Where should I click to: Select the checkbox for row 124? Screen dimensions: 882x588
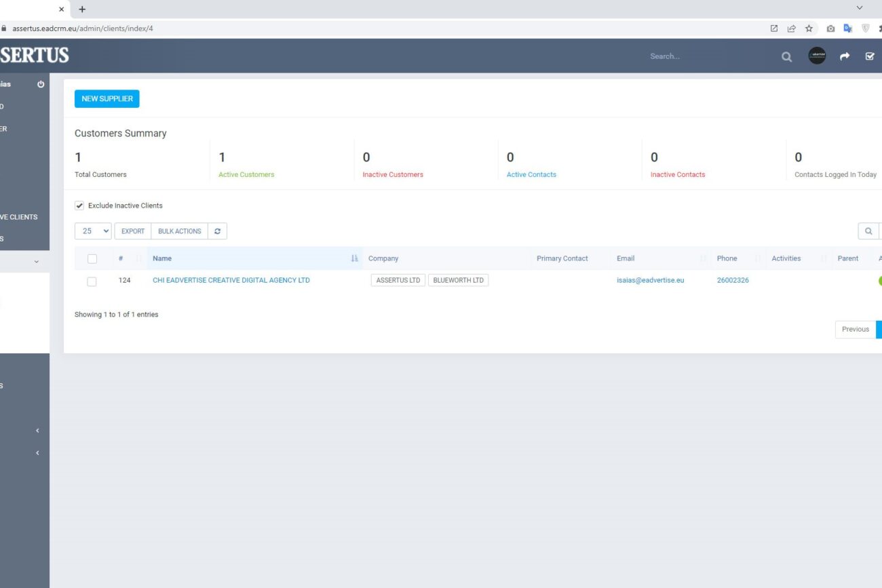[92, 281]
